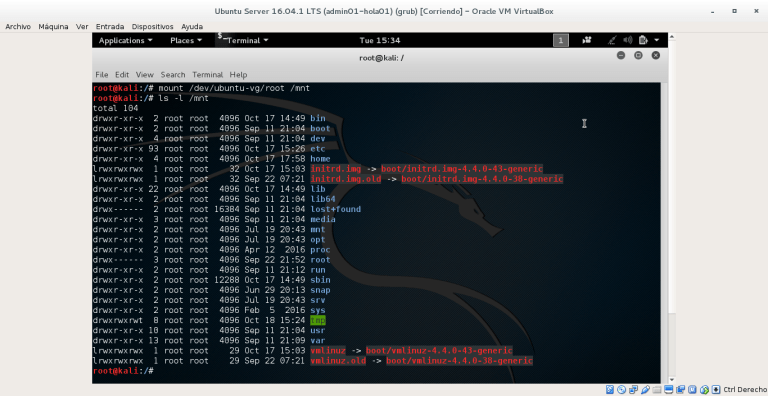
Task: Open the Ayuda menu in VirtualBox
Action: pos(192,26)
